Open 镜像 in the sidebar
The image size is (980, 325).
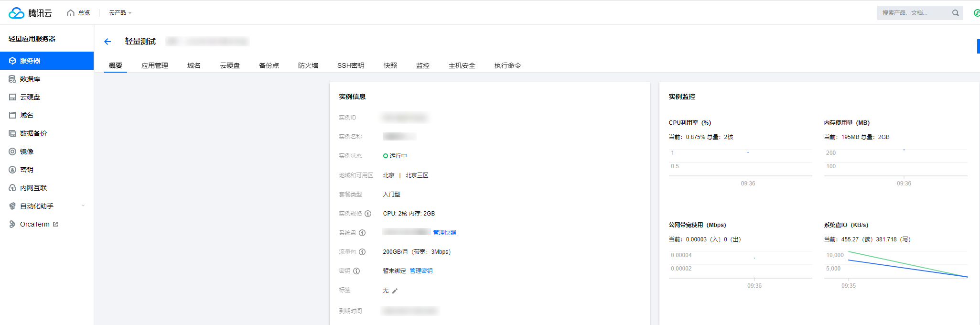coord(47,152)
